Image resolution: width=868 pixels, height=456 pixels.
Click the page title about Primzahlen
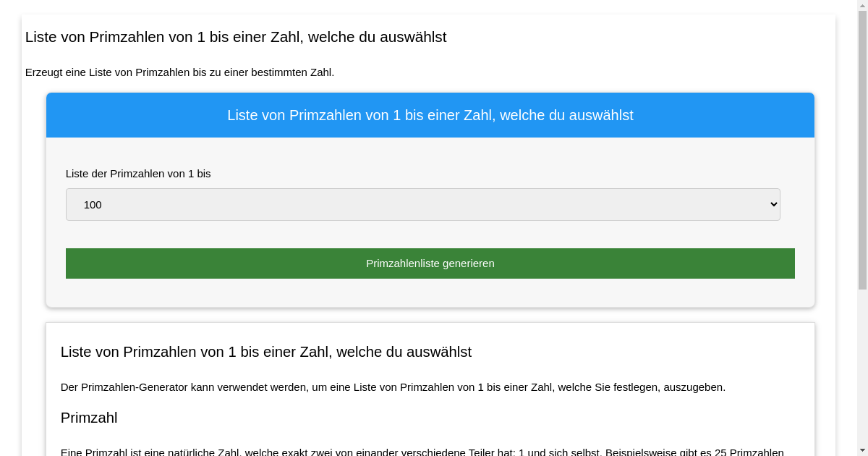pos(236,37)
